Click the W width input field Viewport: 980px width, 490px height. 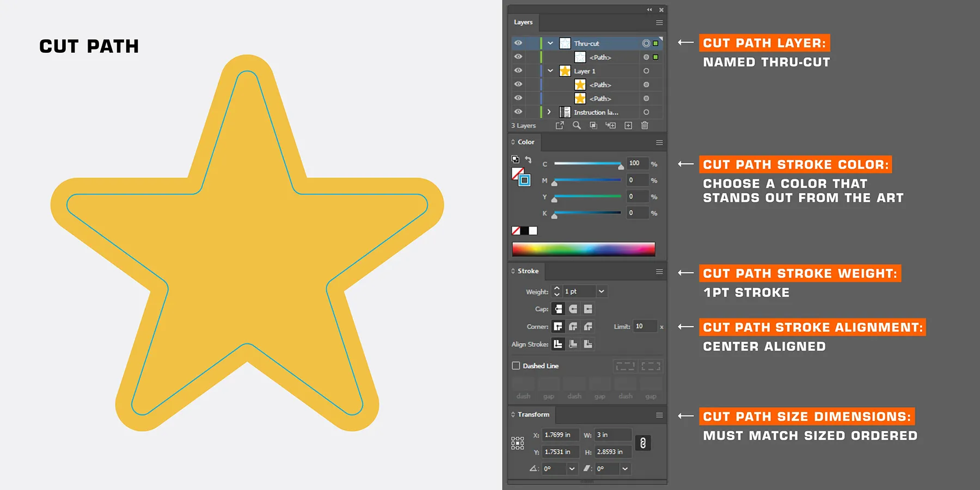[612, 435]
